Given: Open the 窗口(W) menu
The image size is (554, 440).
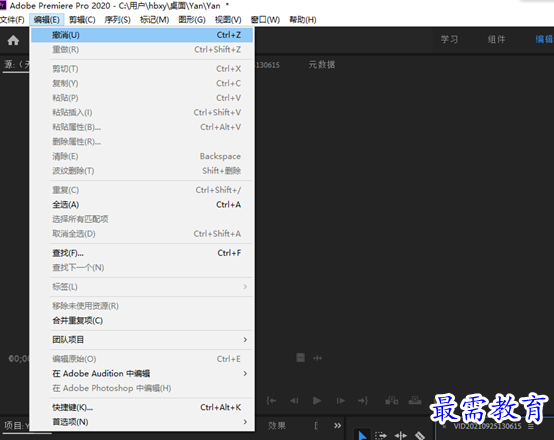Looking at the screenshot, I should [x=265, y=20].
